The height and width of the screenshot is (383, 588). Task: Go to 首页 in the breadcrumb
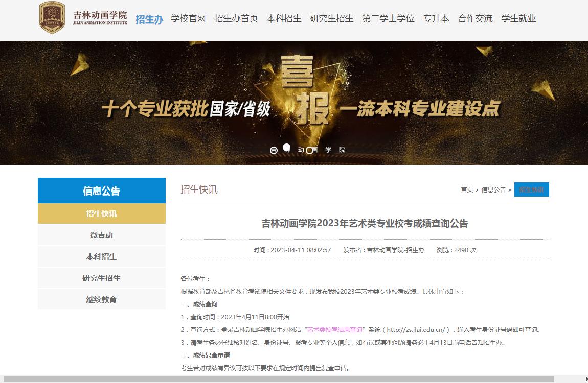[467, 190]
